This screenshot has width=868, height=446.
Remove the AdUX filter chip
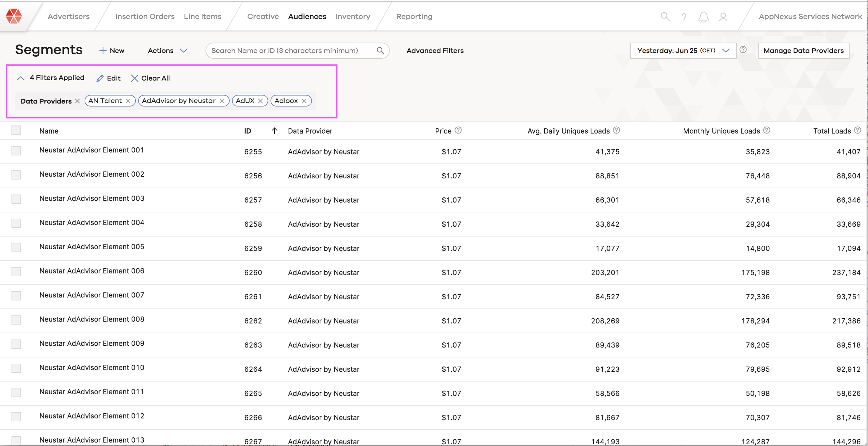[x=260, y=101]
